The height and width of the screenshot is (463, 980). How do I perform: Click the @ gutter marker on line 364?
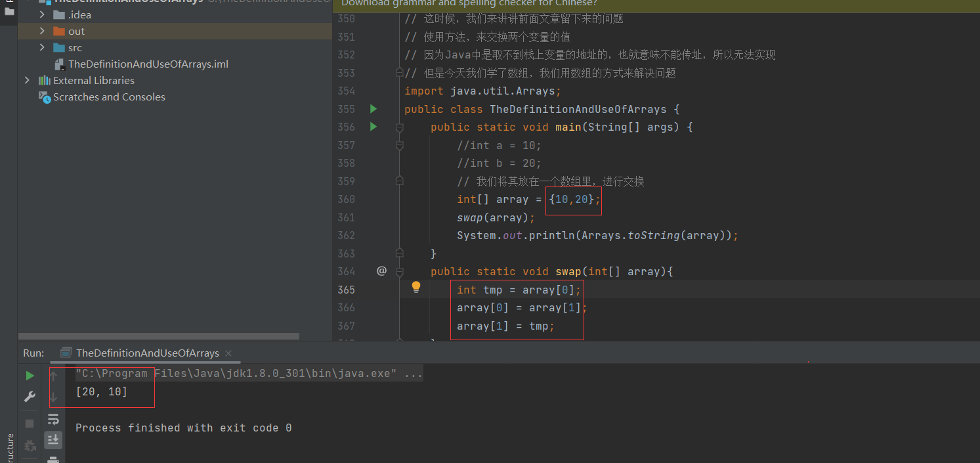pos(381,271)
